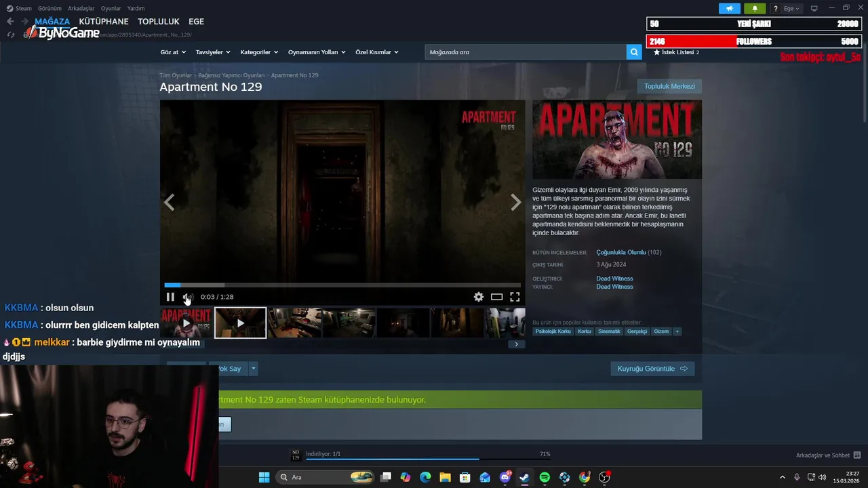Screen dimensions: 868x488
Task: Select the highlighted second video thumbnail
Action: (x=240, y=323)
